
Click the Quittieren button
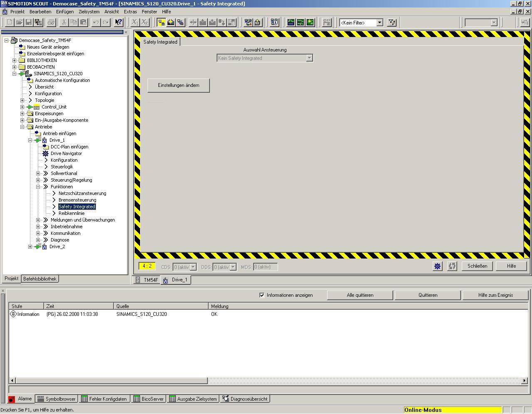point(428,295)
